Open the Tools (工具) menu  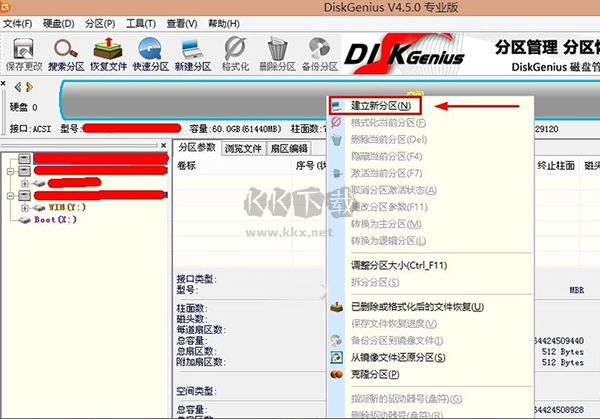[141, 24]
